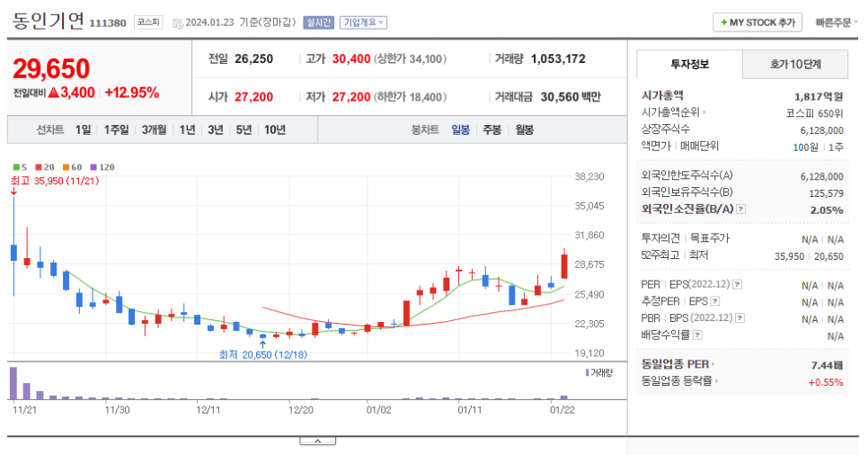Click the 시가총액 value 1,817억원
Screen dimensions: 868x455
pos(819,96)
